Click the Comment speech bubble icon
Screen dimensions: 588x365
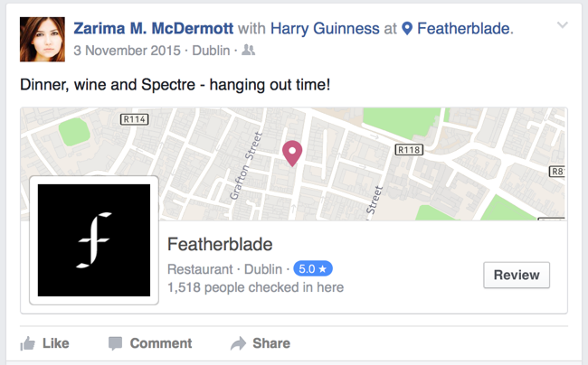(x=115, y=343)
